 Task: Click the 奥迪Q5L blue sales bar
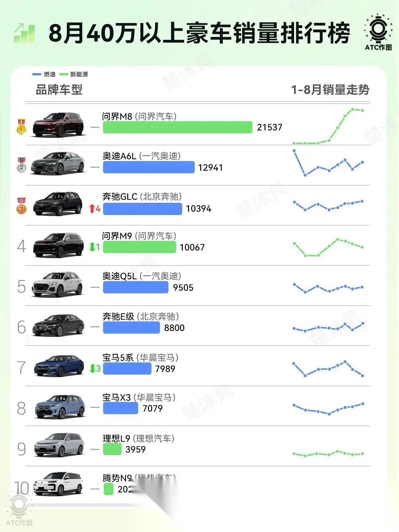click(136, 287)
